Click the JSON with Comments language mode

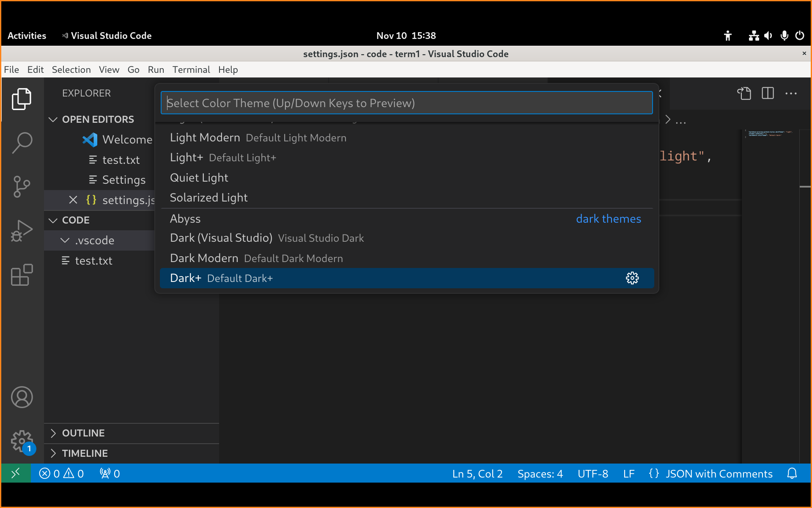(719, 474)
